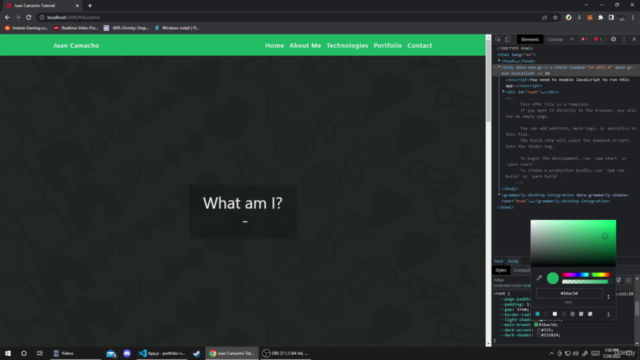Click the --main-brand color swatch
The width and height of the screenshot is (640, 360).
pos(536,324)
